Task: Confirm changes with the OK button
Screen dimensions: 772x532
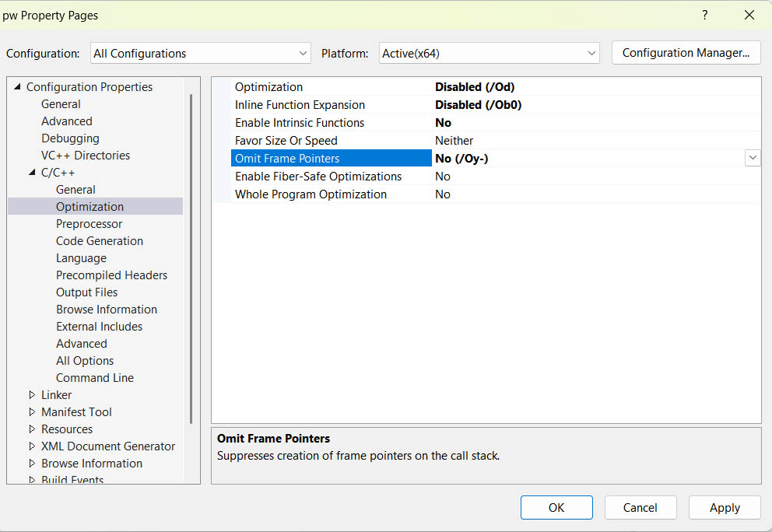Action: pos(556,507)
